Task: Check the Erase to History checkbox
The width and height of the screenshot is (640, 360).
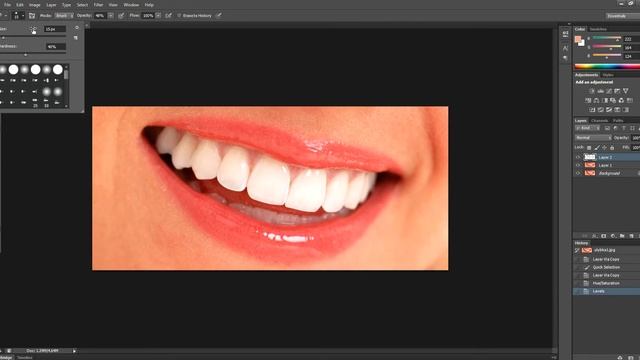Action: tap(179, 16)
